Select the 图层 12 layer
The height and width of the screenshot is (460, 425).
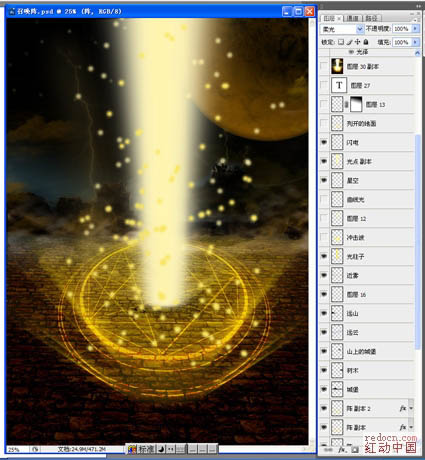coord(367,218)
